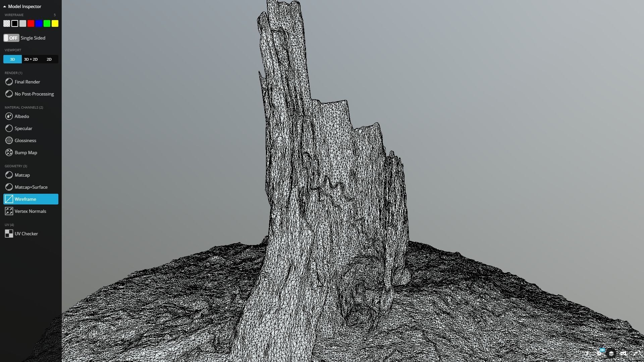Image resolution: width=644 pixels, height=362 pixels.
Task: Click the No Post-Processing sphere icon
Action: tap(9, 94)
